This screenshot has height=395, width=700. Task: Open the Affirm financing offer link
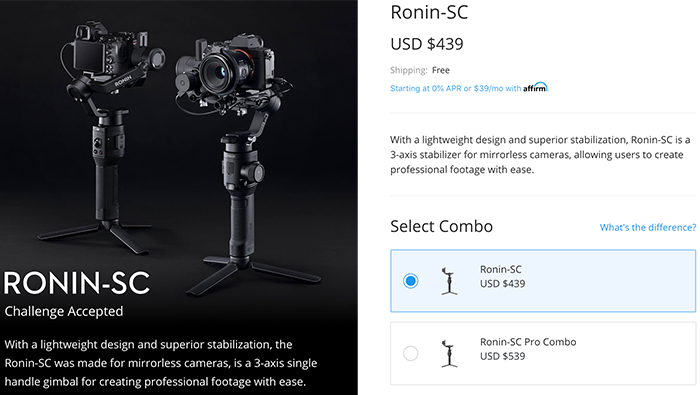point(469,88)
